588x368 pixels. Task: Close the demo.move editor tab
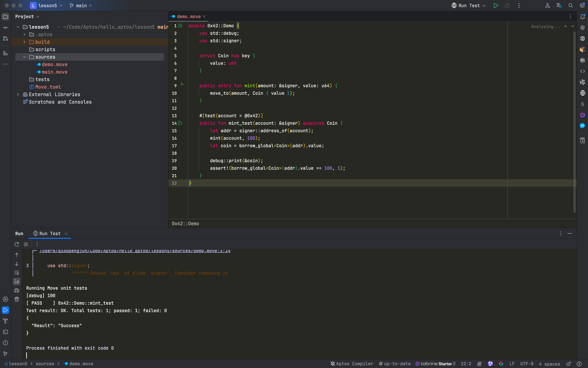point(204,16)
